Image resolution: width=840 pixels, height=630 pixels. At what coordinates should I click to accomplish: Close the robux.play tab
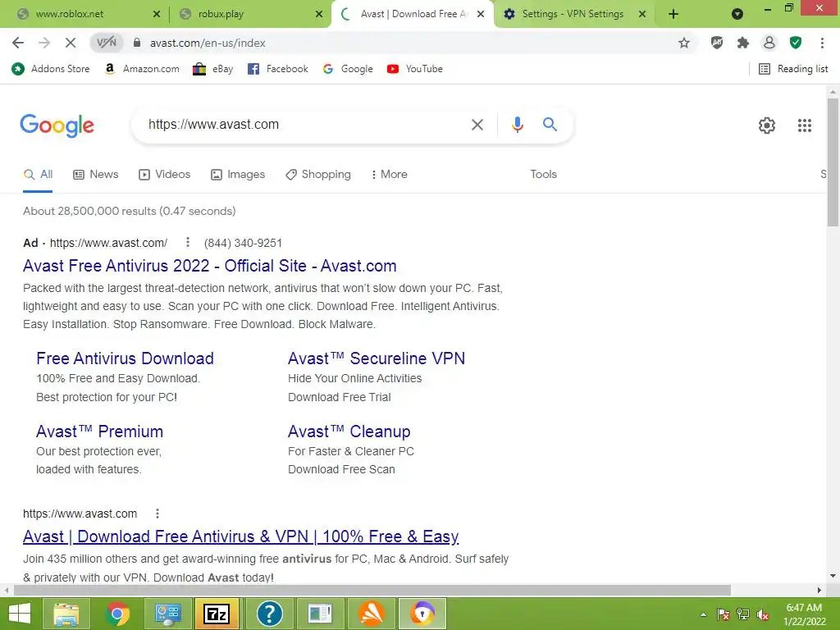[x=319, y=14]
